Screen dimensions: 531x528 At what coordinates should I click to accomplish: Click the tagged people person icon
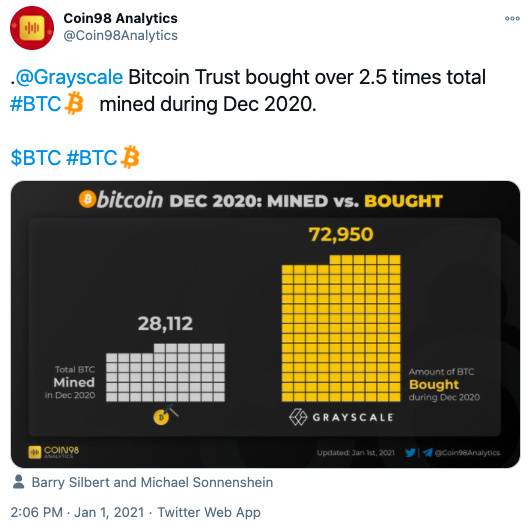coord(19,482)
